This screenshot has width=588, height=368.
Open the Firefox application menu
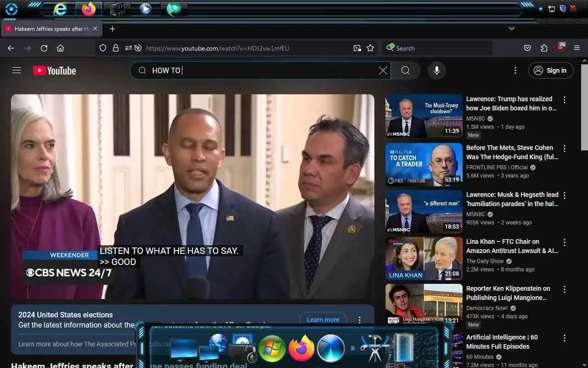(x=577, y=48)
